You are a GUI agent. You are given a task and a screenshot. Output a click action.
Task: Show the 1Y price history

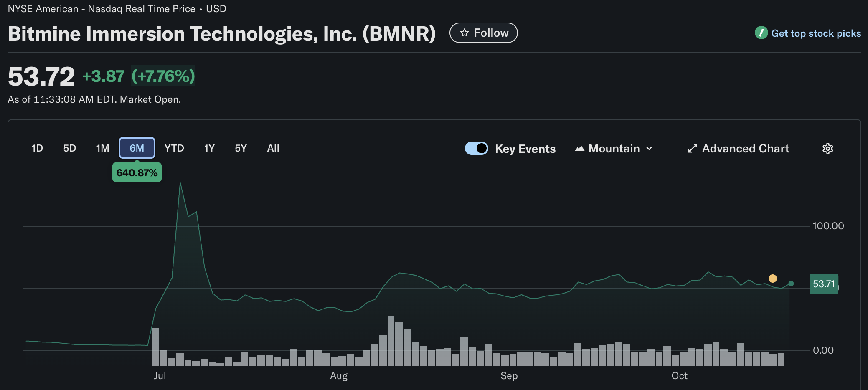tap(209, 148)
